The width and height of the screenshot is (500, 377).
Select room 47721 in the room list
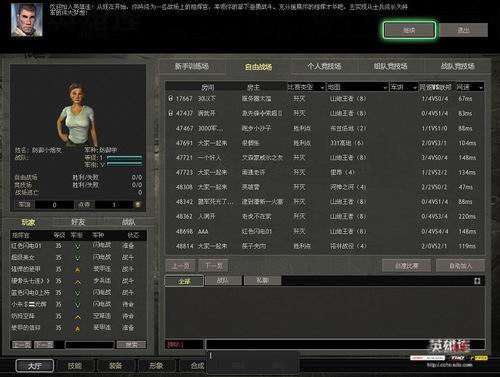[x=325, y=158]
